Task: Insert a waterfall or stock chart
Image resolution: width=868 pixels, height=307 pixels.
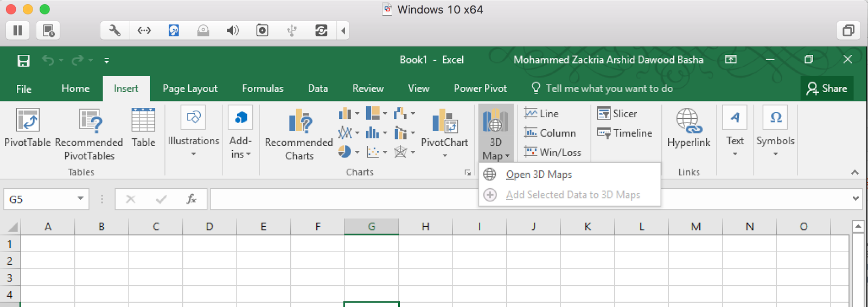Action: tap(404, 113)
